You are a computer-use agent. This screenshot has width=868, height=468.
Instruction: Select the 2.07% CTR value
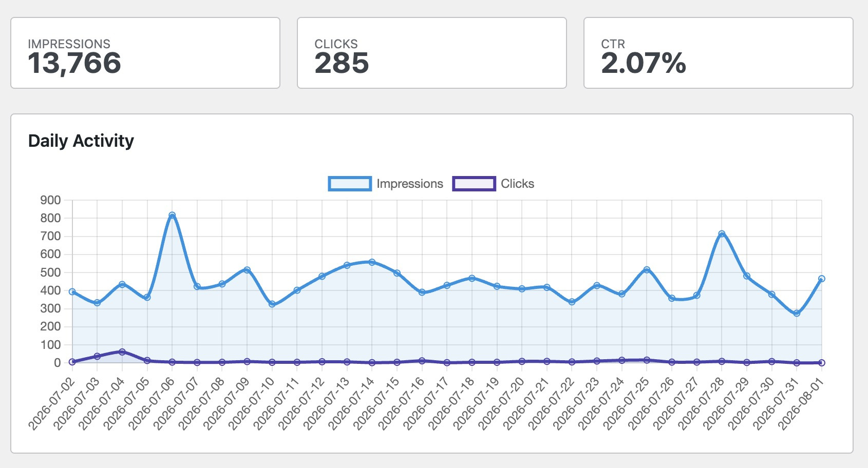pyautogui.click(x=643, y=63)
